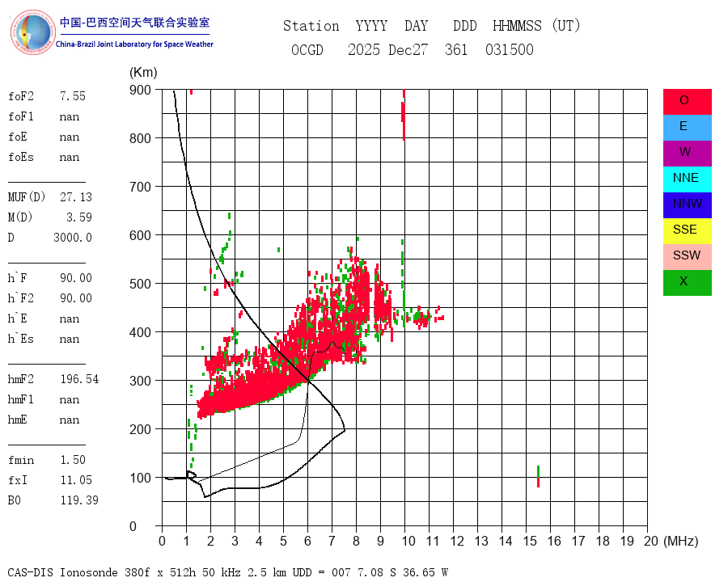Click the 500 km height axis tick
This screenshot has height=582, width=728.
pyautogui.click(x=140, y=284)
